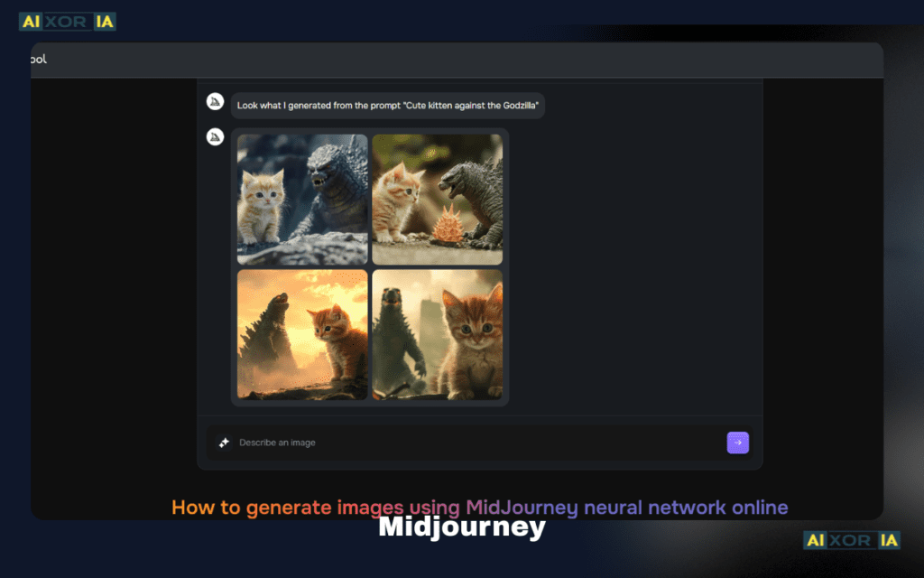The width and height of the screenshot is (924, 578).
Task: Click the MidJourney link in the caption text
Action: tap(522, 507)
